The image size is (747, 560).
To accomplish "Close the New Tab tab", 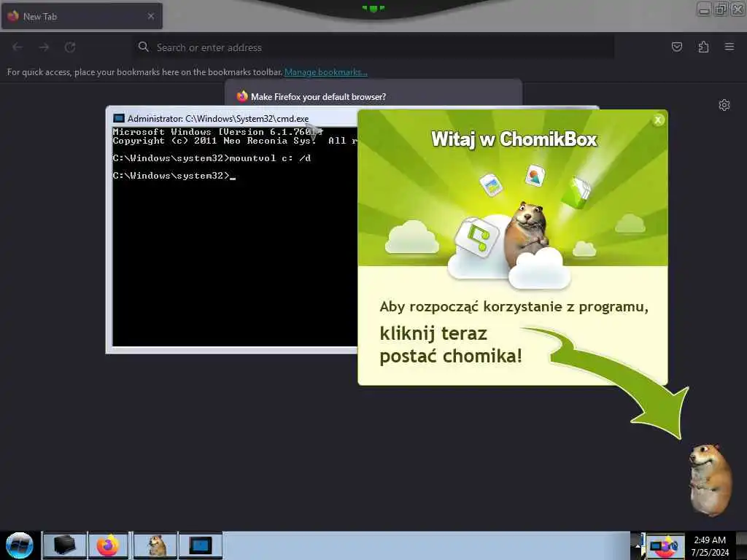I will [151, 16].
